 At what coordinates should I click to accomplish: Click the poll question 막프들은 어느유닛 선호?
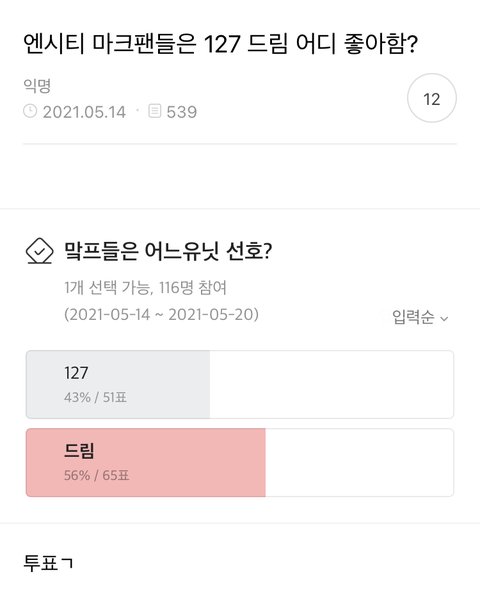(x=168, y=251)
